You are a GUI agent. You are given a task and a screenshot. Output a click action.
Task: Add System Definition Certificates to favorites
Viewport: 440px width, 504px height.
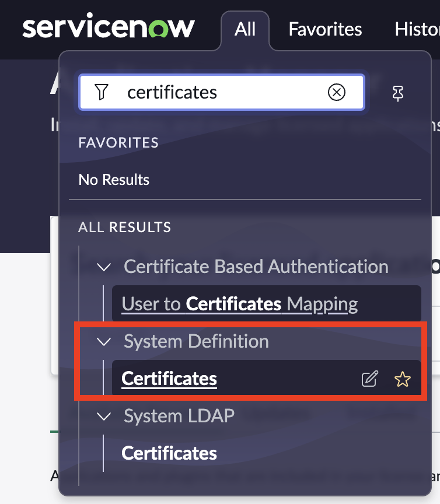[403, 379]
